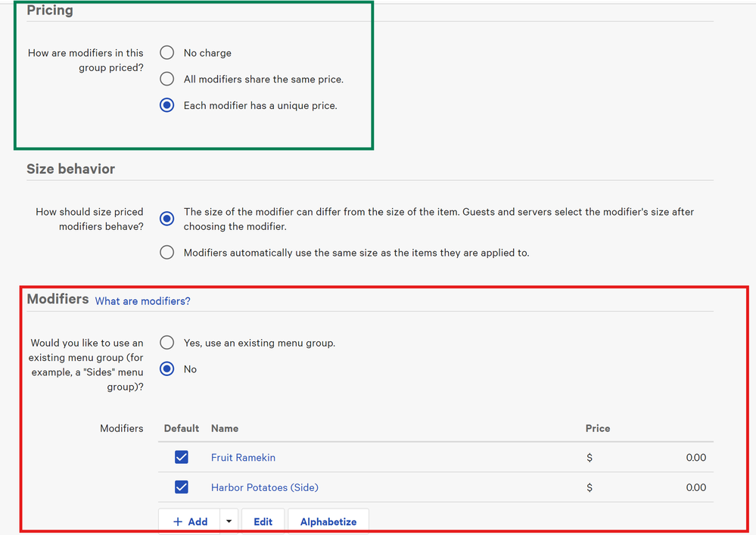
Task: Select Yes, use an existing menu group
Action: [167, 343]
